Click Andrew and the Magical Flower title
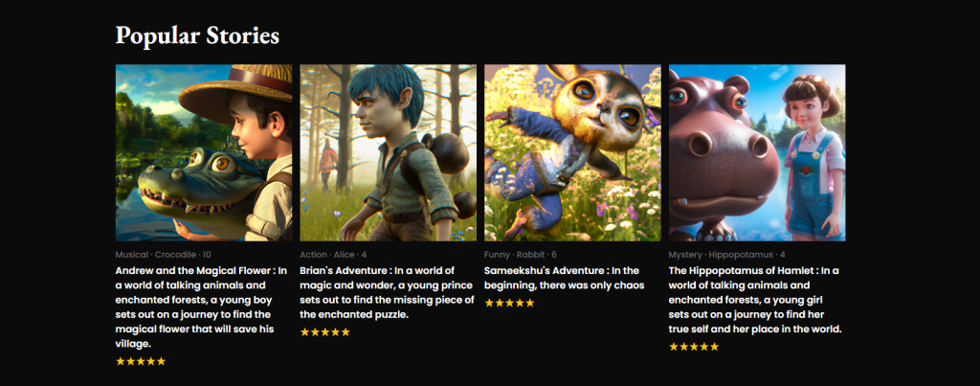The width and height of the screenshot is (980, 386). (195, 271)
